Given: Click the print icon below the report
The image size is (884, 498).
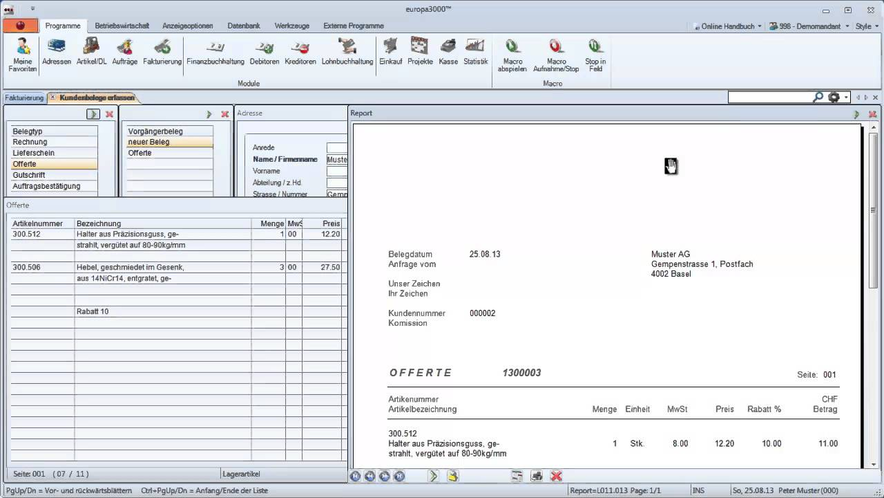Looking at the screenshot, I should point(537,476).
